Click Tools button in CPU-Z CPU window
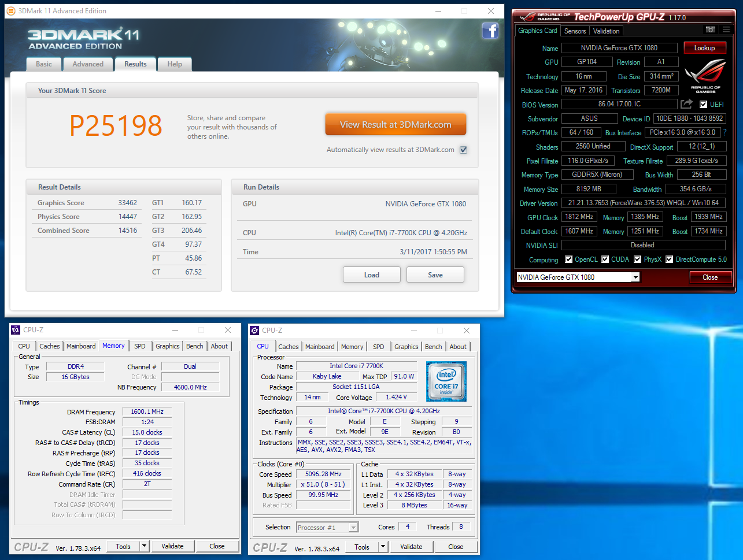The height and width of the screenshot is (560, 743). coord(362,547)
